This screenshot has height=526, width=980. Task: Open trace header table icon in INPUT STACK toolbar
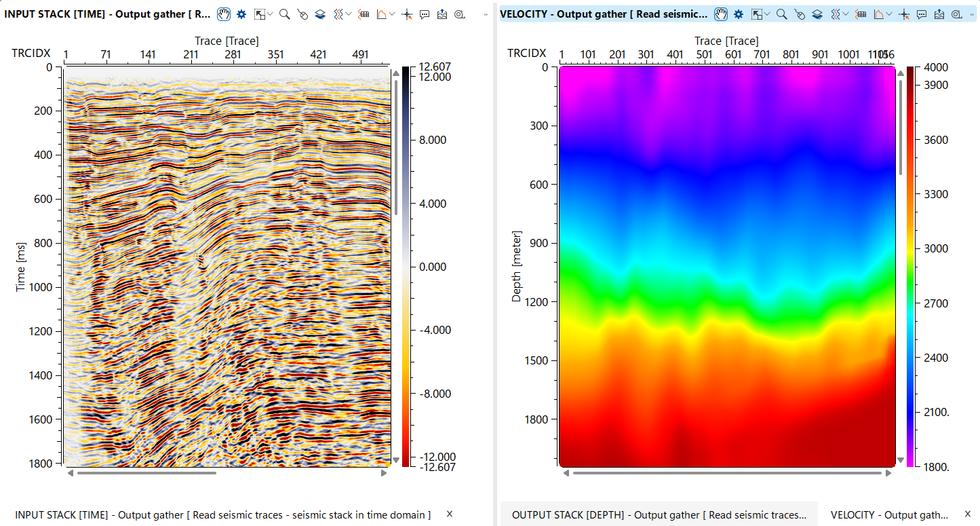pos(364,14)
